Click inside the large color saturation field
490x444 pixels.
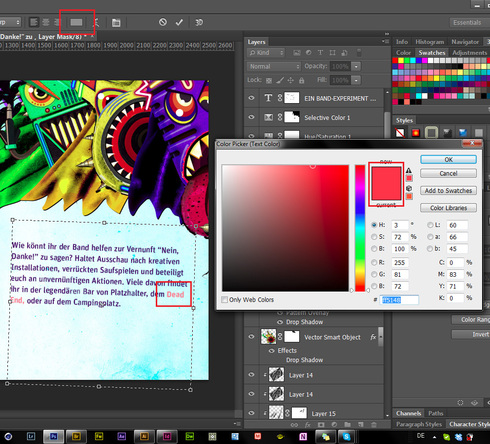(285, 228)
